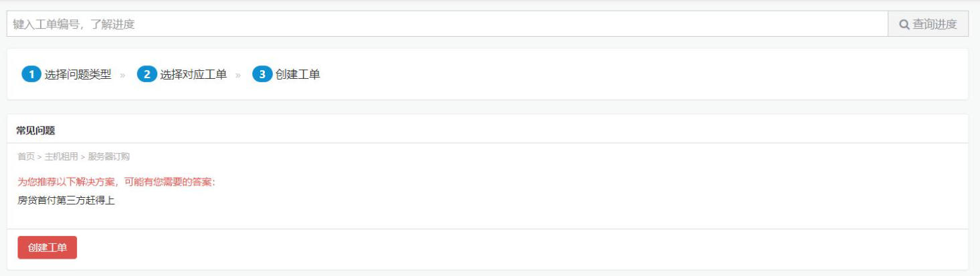The image size is (980, 276).
Task: Select the 选择对应工单 step label
Action: [x=193, y=74]
